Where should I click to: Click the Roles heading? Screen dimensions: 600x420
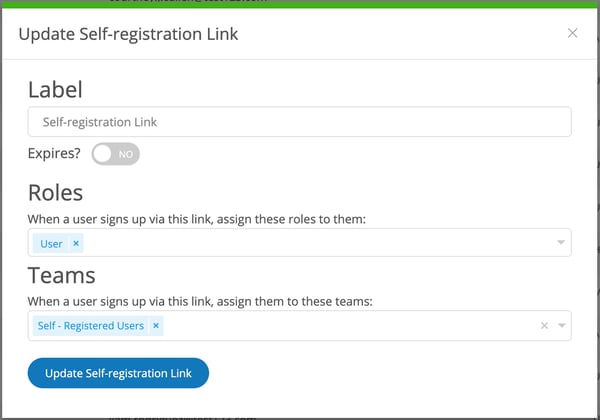[55, 192]
